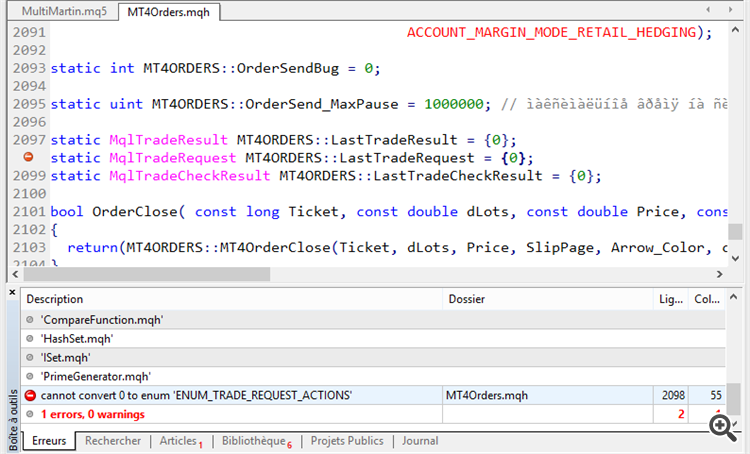Sort by the Dossier column header
750x454 pixels.
point(548,299)
